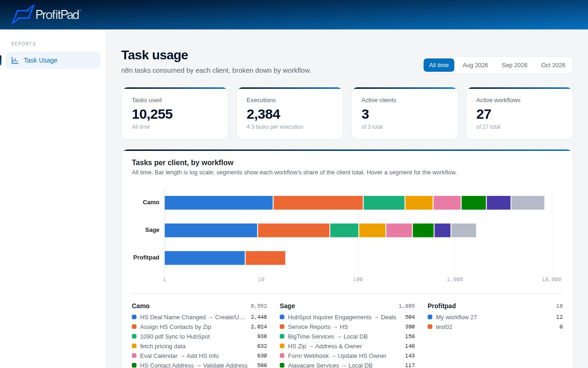Click blue swatch for My workflow 27
The height and width of the screenshot is (368, 588).
pyautogui.click(x=430, y=317)
